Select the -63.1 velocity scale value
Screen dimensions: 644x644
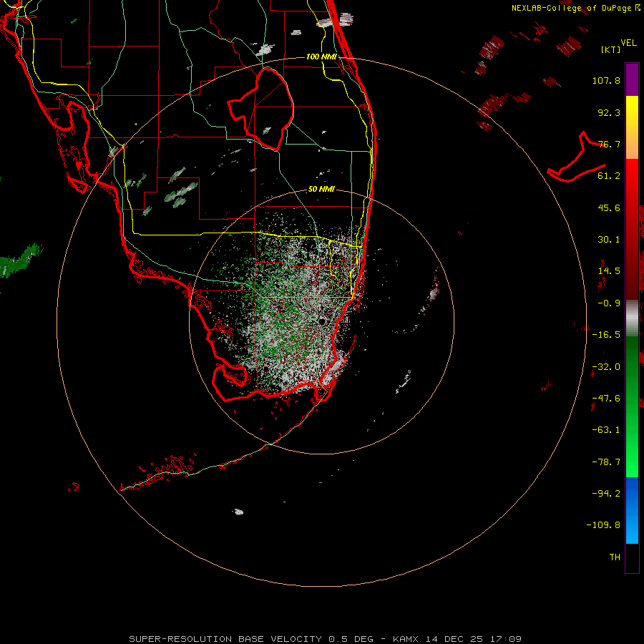coord(606,430)
